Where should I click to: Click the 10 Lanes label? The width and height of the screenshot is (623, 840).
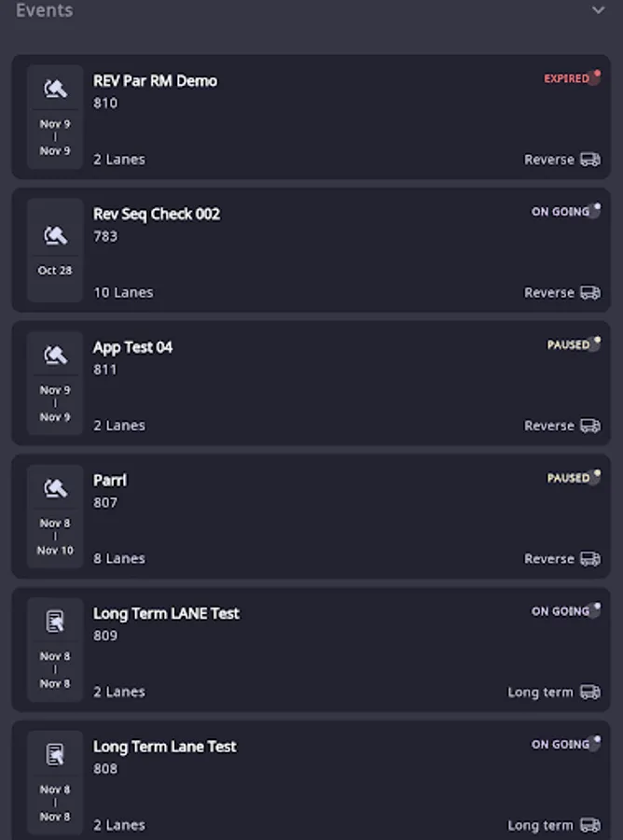click(x=123, y=293)
